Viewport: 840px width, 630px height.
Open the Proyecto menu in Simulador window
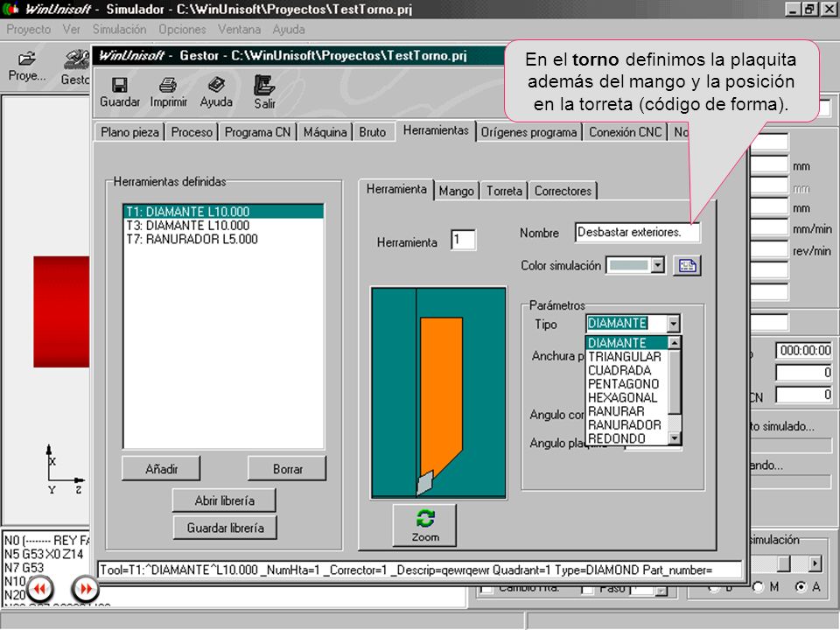click(28, 30)
